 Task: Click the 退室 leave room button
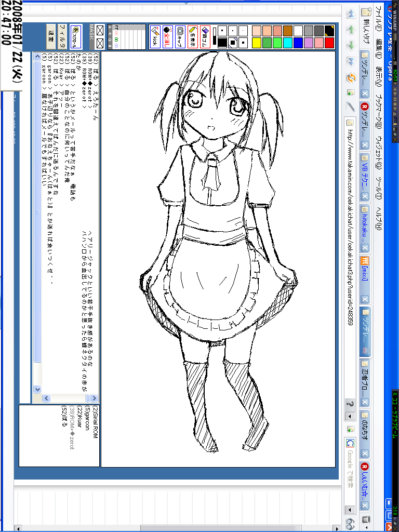click(x=51, y=36)
